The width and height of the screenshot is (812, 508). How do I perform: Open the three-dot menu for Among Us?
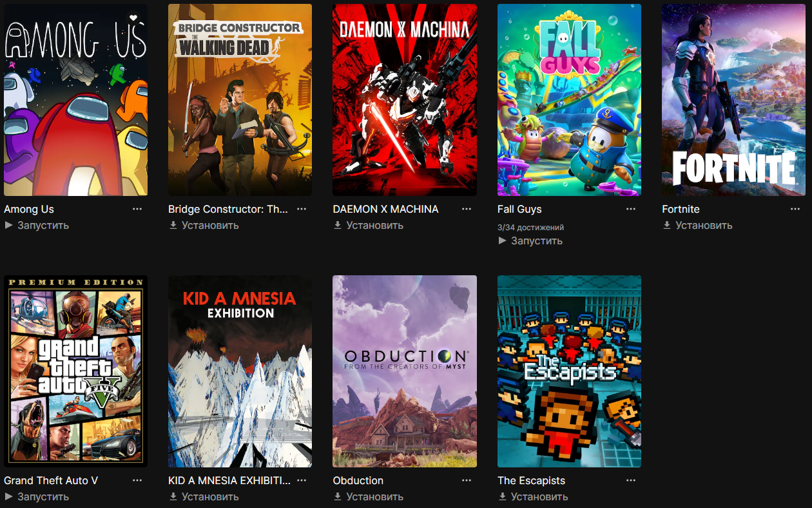coord(137,209)
